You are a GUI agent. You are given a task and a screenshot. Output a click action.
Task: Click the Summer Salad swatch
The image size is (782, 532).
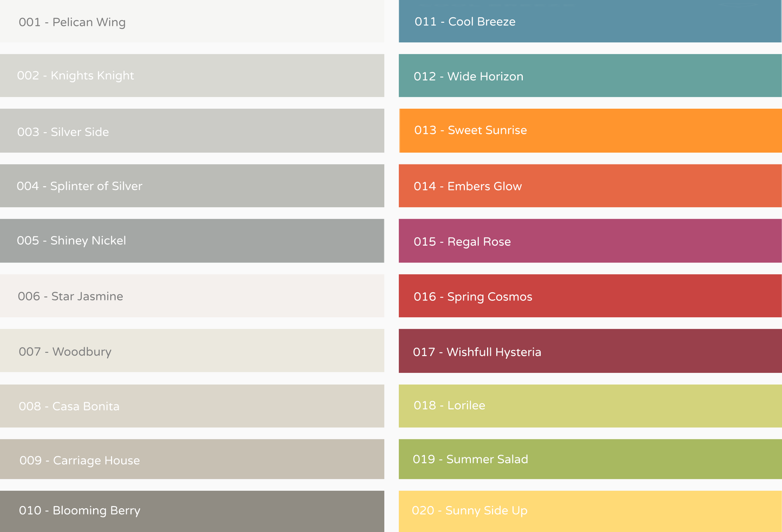(590, 459)
